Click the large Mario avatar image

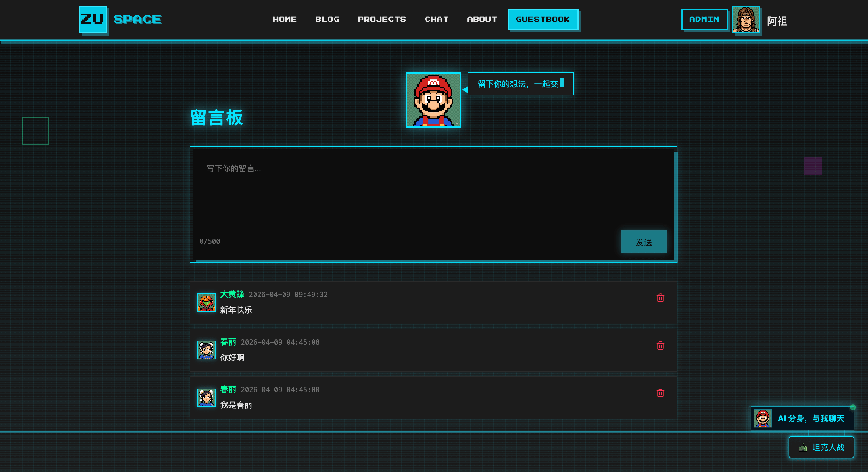pos(433,100)
